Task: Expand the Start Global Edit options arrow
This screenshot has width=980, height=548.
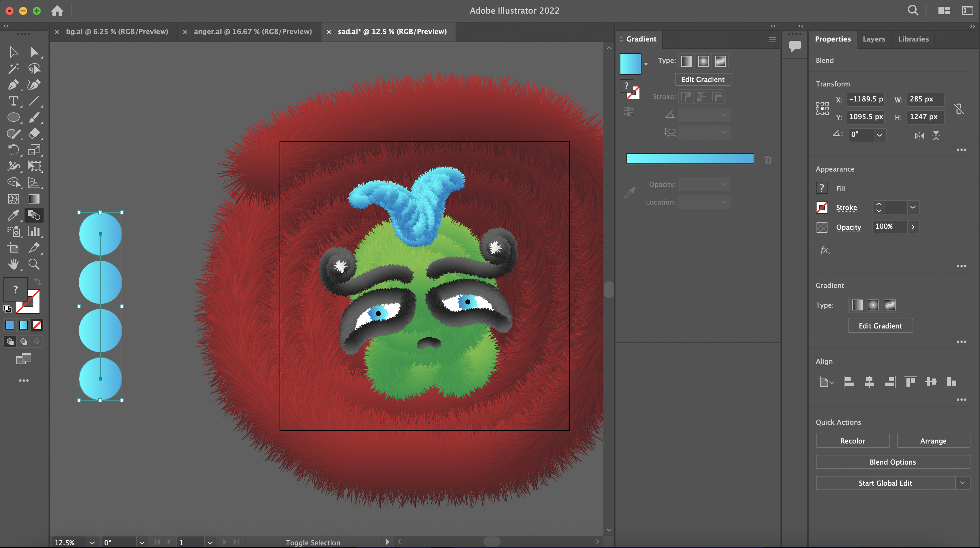Action: (x=962, y=483)
